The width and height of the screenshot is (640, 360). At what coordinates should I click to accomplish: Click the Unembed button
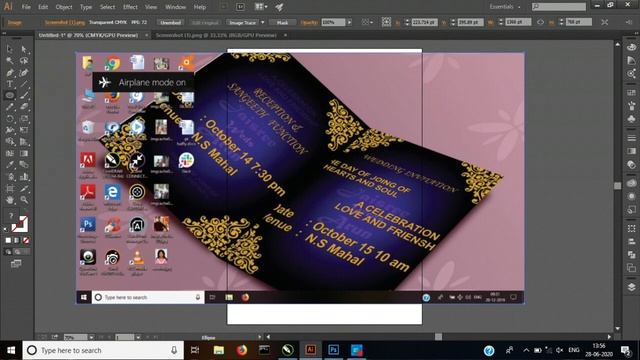coord(170,22)
